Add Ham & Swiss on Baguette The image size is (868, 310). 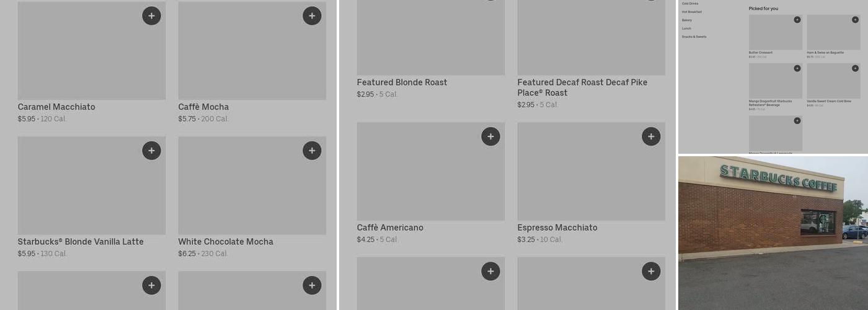[x=855, y=20]
